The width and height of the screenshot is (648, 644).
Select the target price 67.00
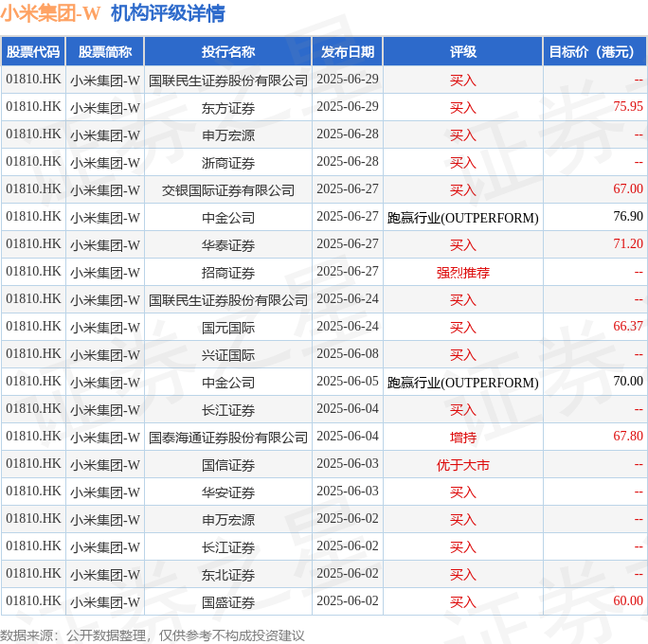(x=628, y=188)
